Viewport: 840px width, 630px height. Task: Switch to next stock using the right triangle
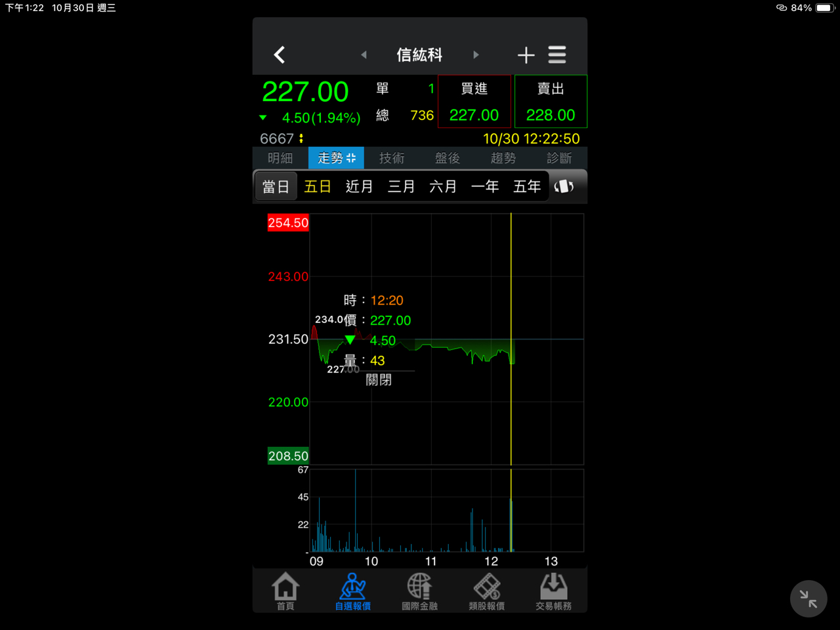pyautogui.click(x=476, y=55)
